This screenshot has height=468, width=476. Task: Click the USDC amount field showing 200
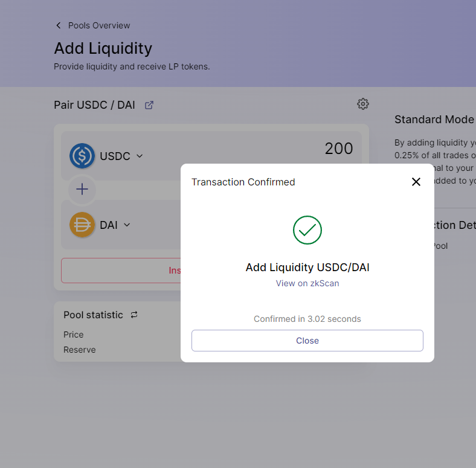pyautogui.click(x=339, y=149)
